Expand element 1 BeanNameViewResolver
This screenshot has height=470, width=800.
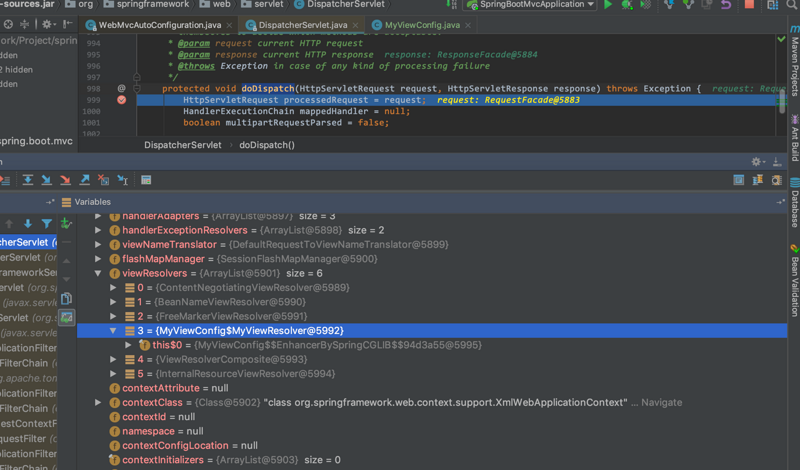tap(113, 302)
